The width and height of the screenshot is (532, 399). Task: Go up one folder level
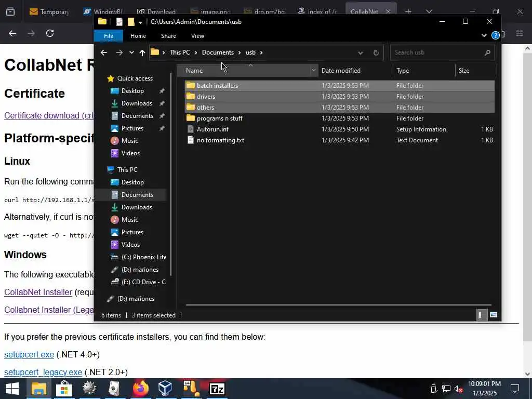click(142, 52)
